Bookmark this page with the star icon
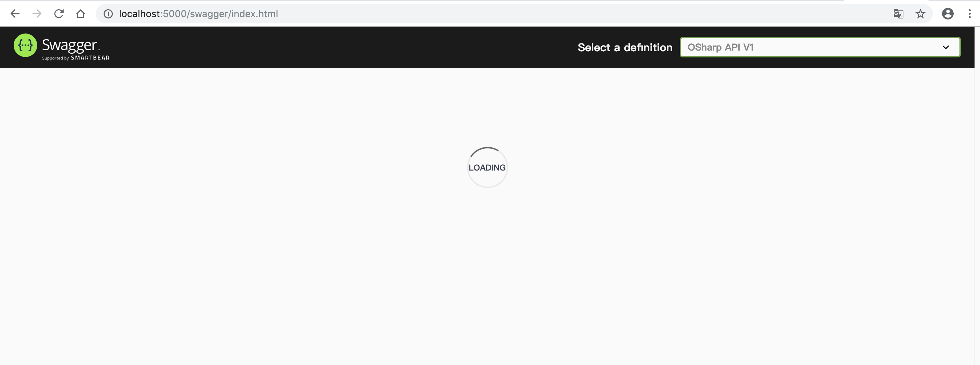Image resolution: width=980 pixels, height=365 pixels. click(x=920, y=14)
